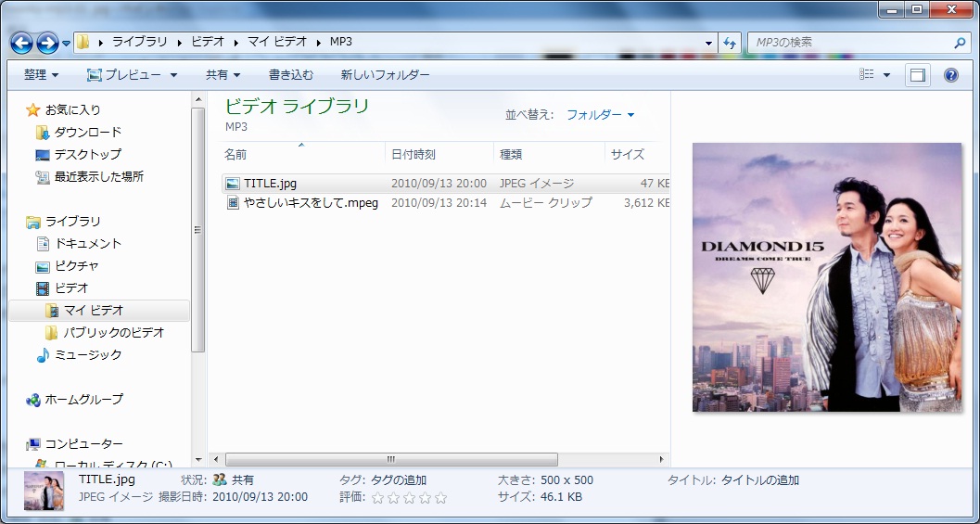Click the folder icon in the address bar
Screen dimensions: 980x524
[x=83, y=43]
